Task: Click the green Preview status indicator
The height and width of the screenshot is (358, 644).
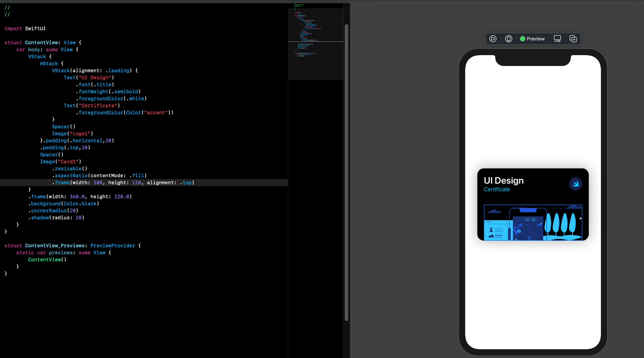Action: tap(522, 39)
